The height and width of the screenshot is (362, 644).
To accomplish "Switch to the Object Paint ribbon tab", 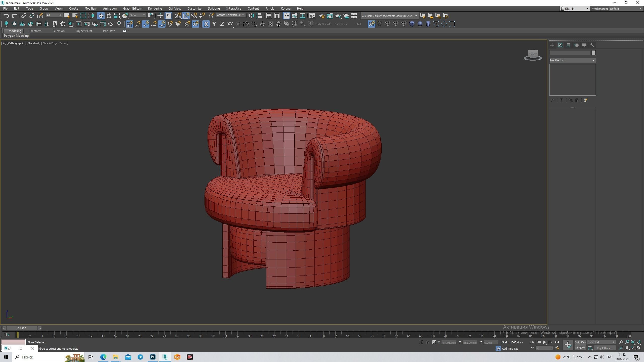I will point(84,31).
